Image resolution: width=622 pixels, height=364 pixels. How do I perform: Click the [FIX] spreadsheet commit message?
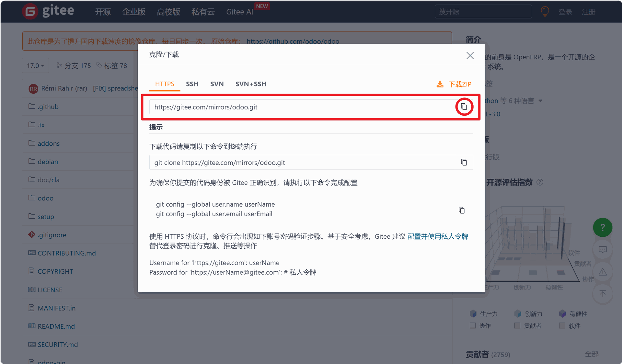coord(115,88)
